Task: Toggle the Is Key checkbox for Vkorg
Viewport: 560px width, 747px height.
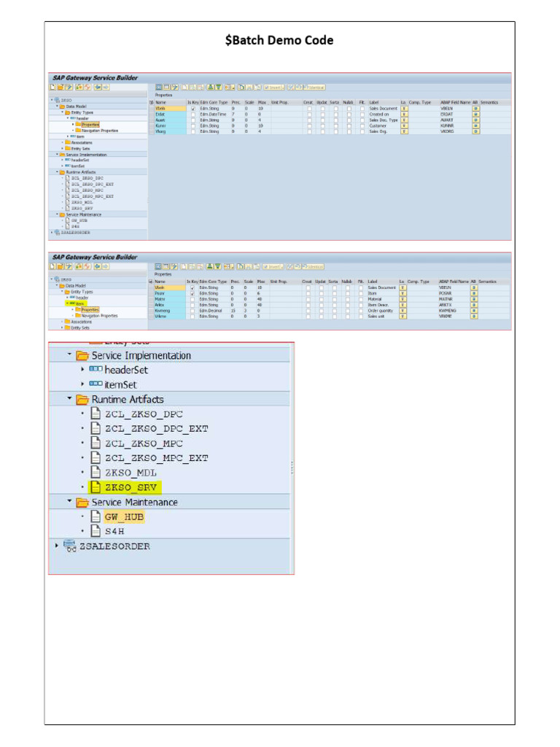Action: pyautogui.click(x=192, y=131)
